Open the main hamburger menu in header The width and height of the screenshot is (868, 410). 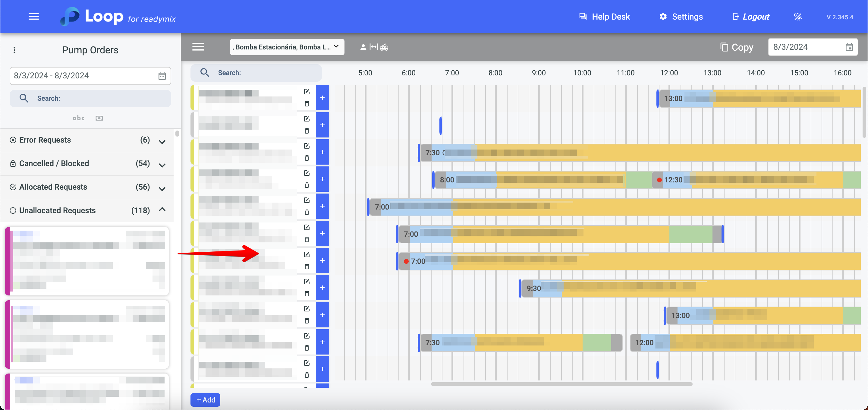click(34, 17)
